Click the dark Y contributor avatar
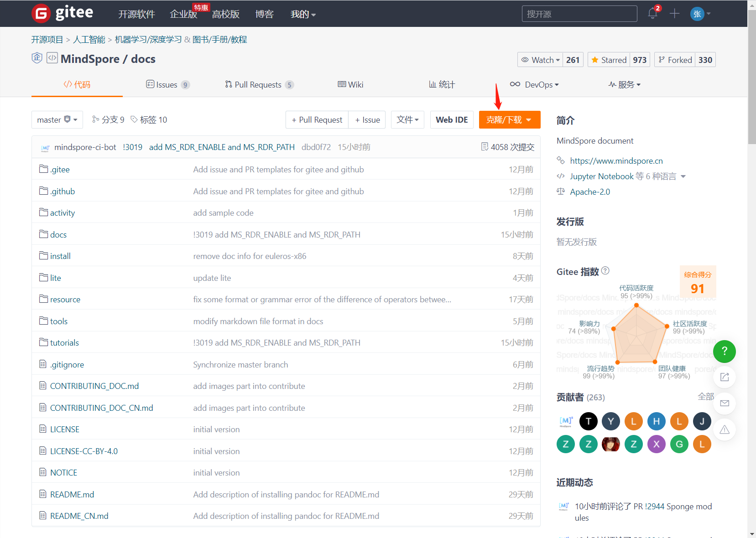Viewport: 756px width, 538px height. pos(611,421)
